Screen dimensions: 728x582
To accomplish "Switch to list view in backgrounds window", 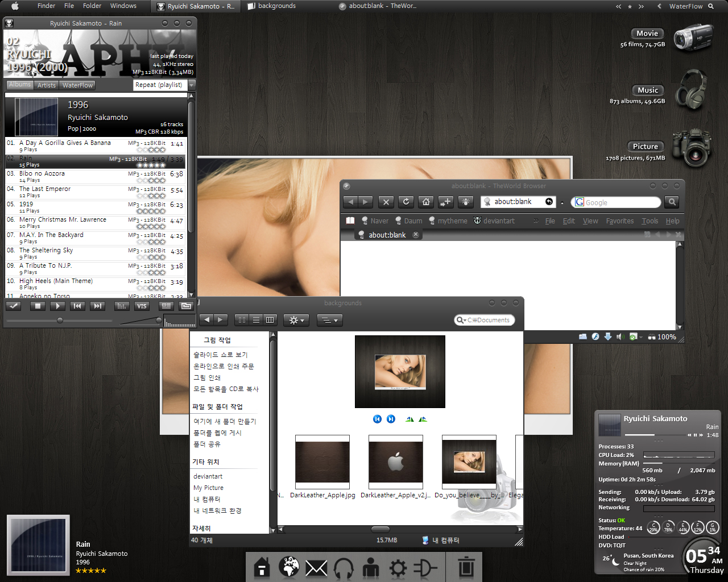I will [256, 320].
